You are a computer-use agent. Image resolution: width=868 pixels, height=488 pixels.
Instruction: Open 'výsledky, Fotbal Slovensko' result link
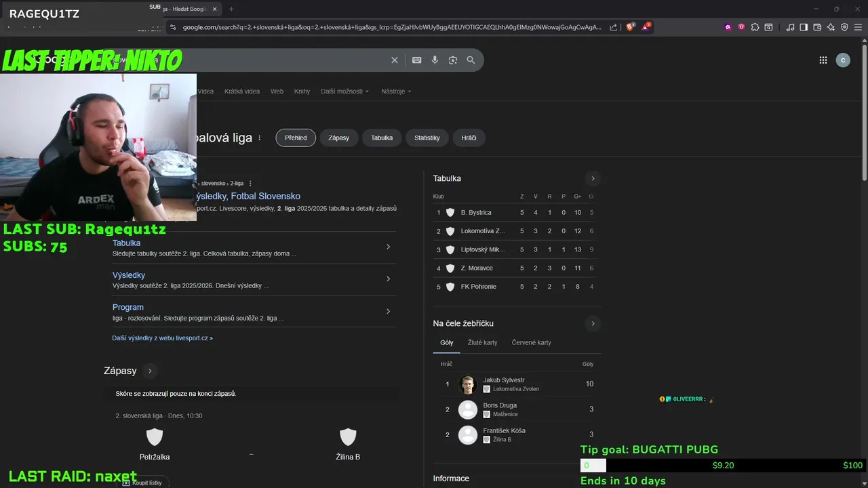click(248, 196)
